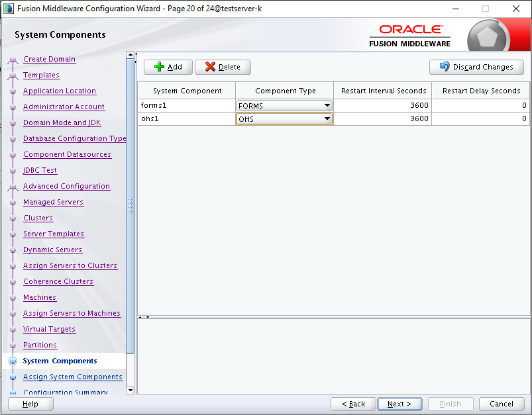The height and width of the screenshot is (415, 532).
Task: Click the Component Type column header
Action: tap(285, 91)
